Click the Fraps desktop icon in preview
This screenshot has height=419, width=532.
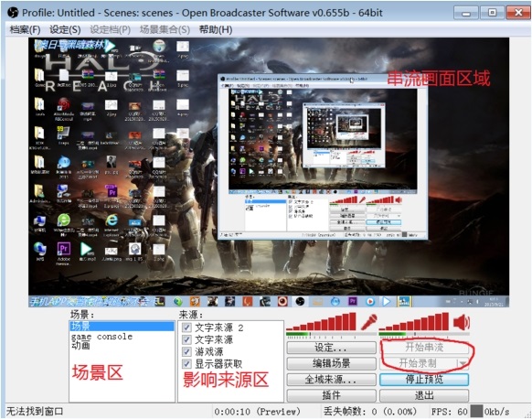pos(63,134)
